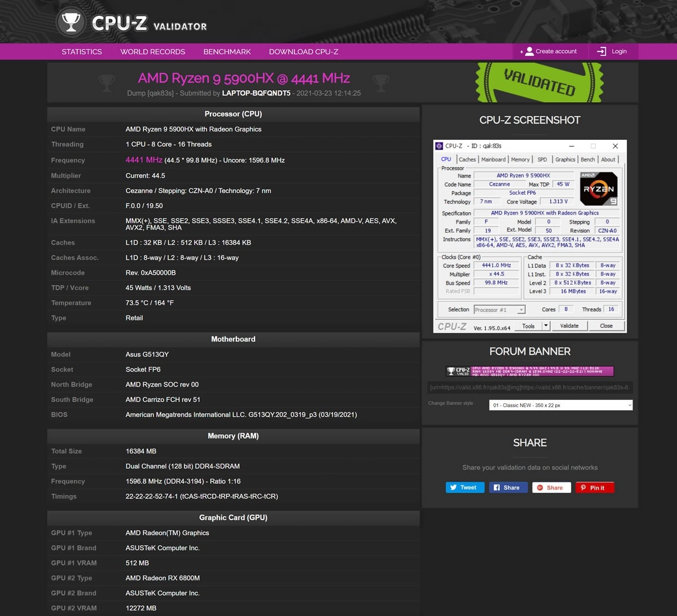Click the forum banner preview image

pyautogui.click(x=530, y=371)
